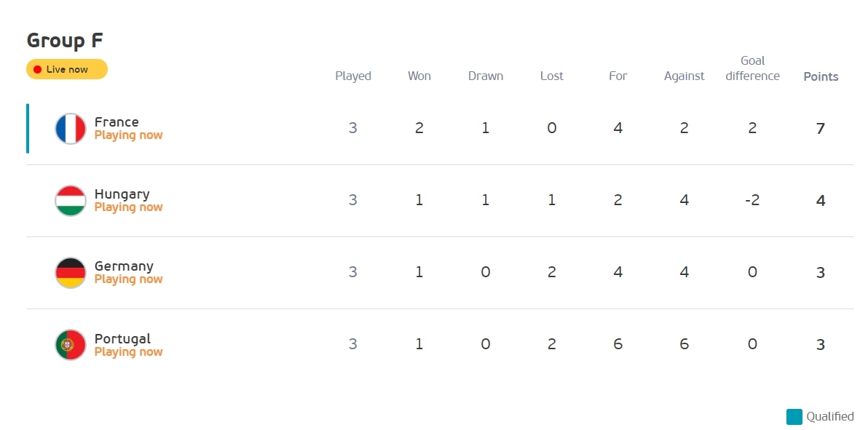Open the Portugal team link
This screenshot has height=430, width=868.
pos(122,338)
